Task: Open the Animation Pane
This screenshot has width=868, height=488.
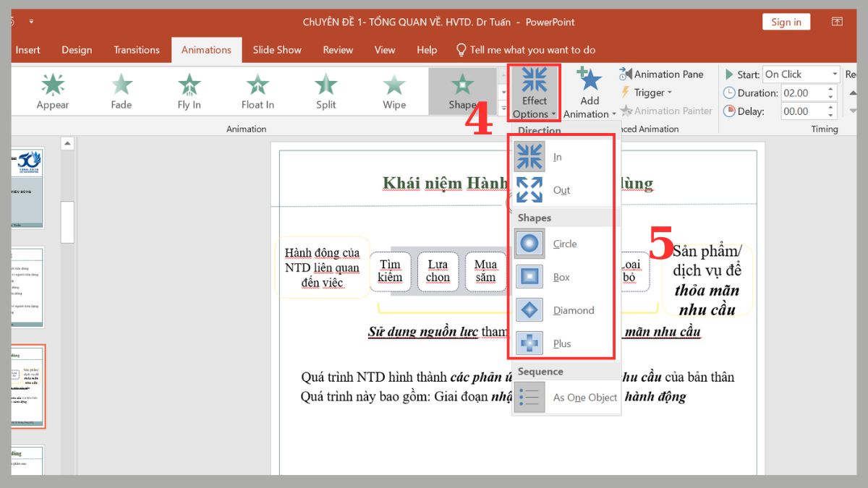Action: tap(662, 74)
